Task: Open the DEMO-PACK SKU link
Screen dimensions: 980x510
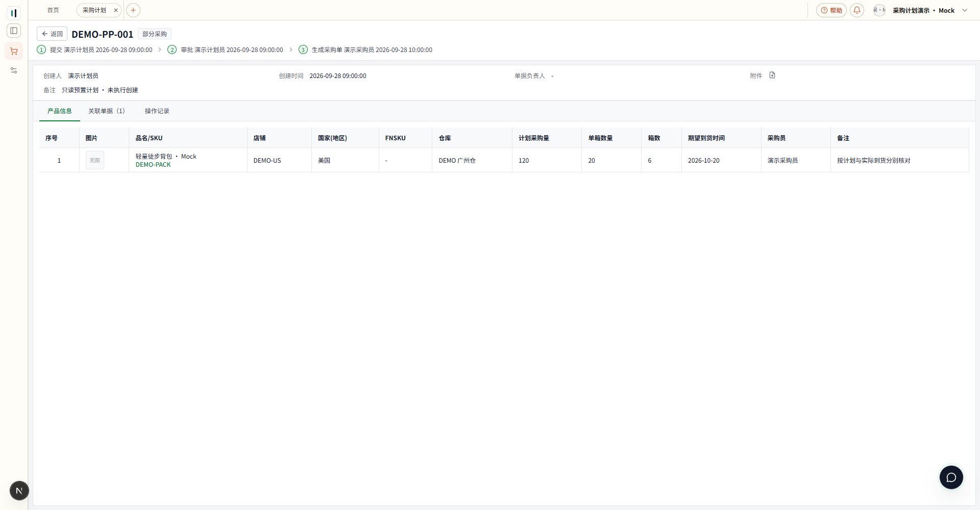Action: click(153, 165)
